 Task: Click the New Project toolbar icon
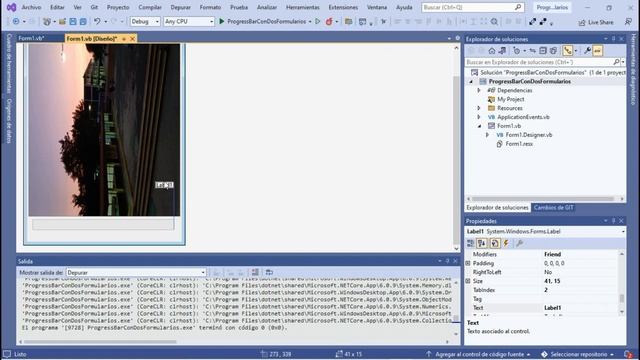(47, 22)
